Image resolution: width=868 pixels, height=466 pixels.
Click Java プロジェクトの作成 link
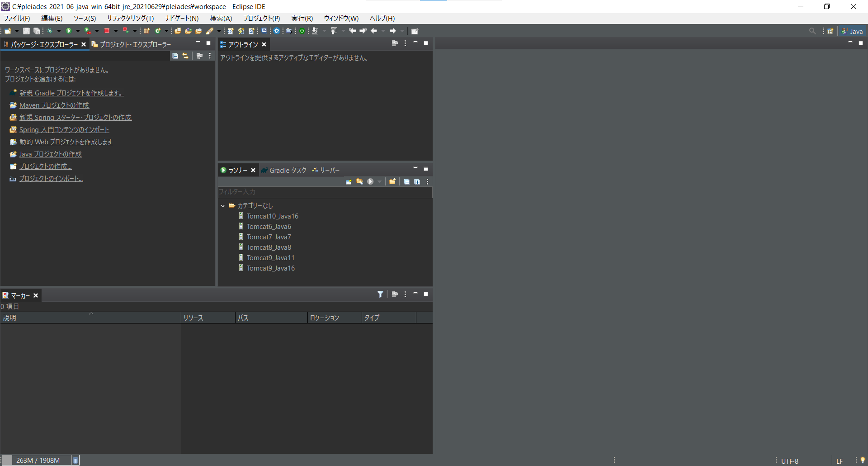(51, 154)
